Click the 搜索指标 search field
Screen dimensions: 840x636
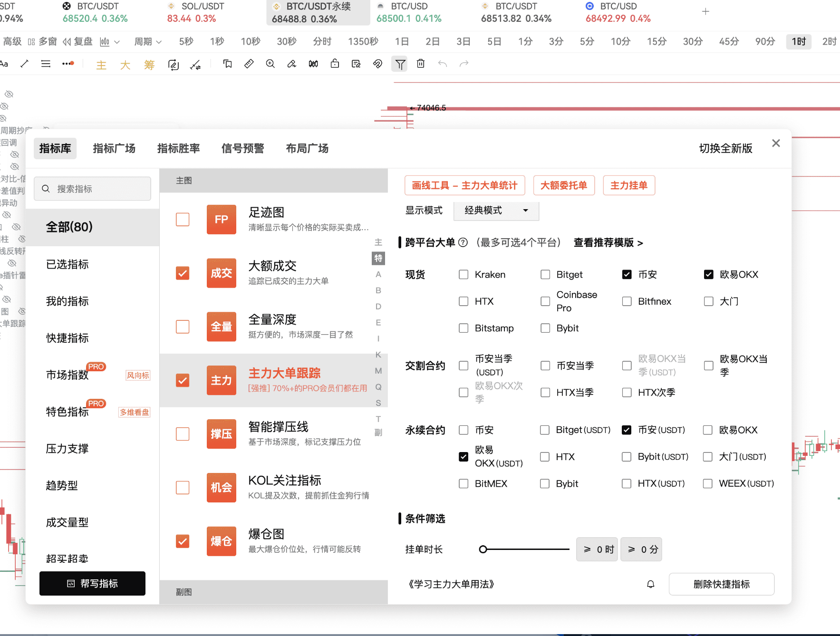tap(93, 189)
